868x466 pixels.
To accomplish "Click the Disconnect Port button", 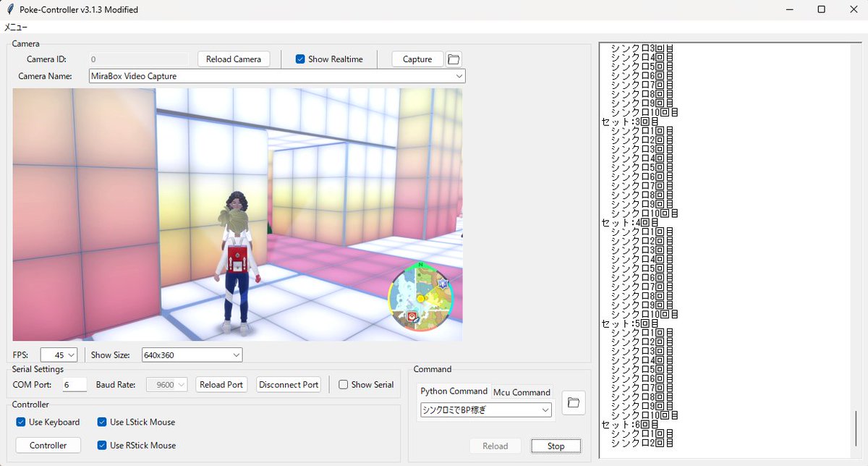I will pos(289,385).
